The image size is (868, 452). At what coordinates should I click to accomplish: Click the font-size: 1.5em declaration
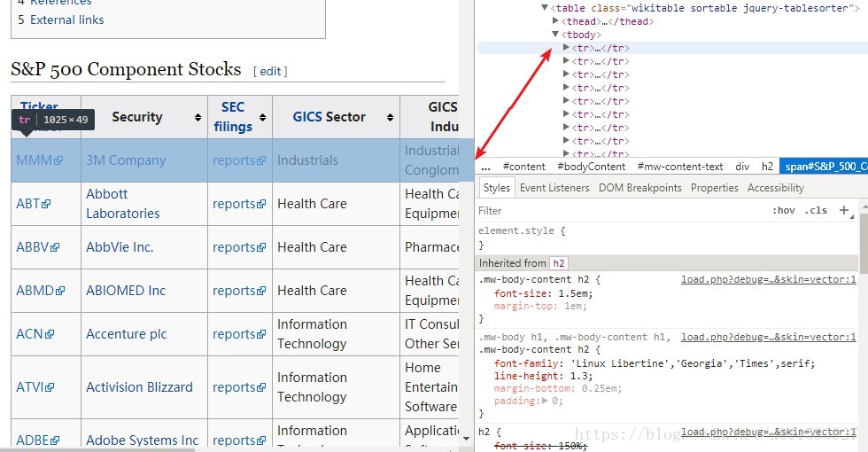(x=543, y=293)
